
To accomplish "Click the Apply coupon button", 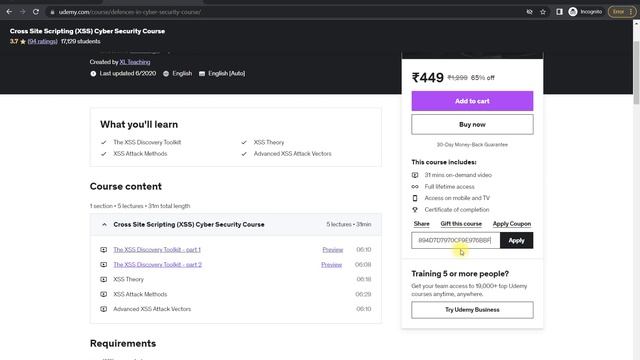I will 516,240.
